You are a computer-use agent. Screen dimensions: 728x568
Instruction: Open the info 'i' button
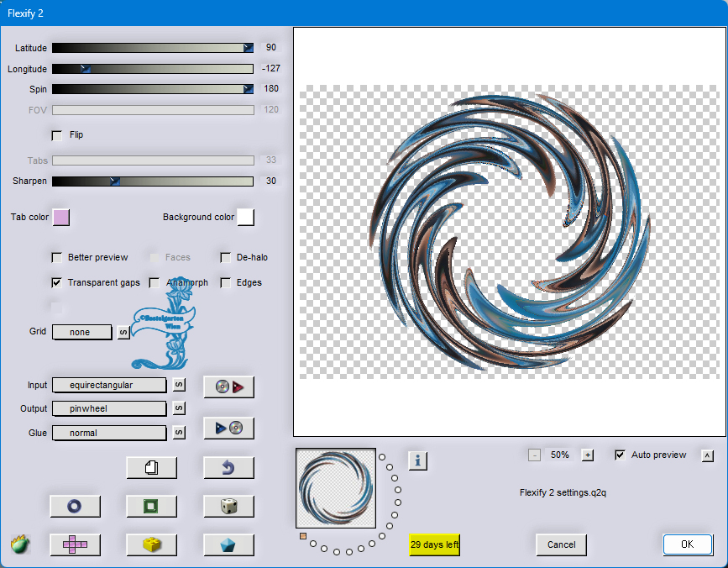[x=418, y=460]
